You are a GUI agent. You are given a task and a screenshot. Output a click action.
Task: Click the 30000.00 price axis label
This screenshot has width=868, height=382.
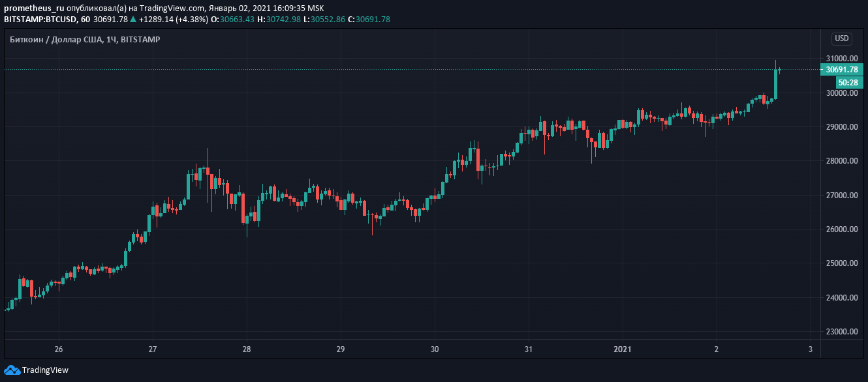pos(842,93)
